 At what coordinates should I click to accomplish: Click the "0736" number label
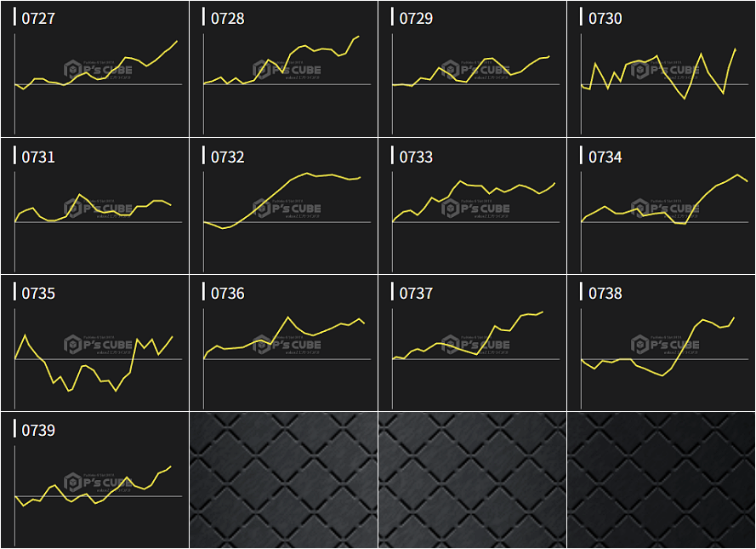tap(227, 294)
